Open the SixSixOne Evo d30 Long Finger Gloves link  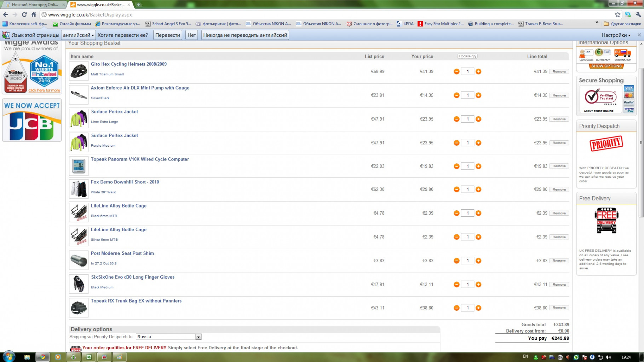click(x=133, y=277)
